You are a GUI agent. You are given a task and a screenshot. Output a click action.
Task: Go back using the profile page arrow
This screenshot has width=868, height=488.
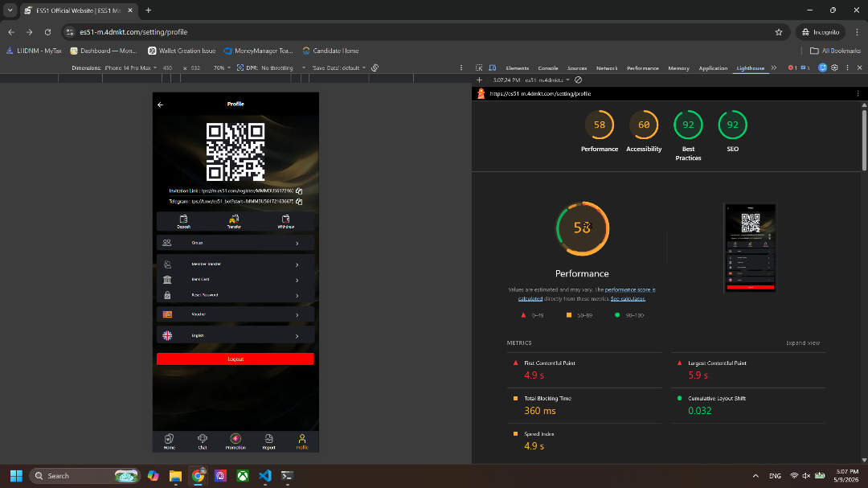[161, 105]
